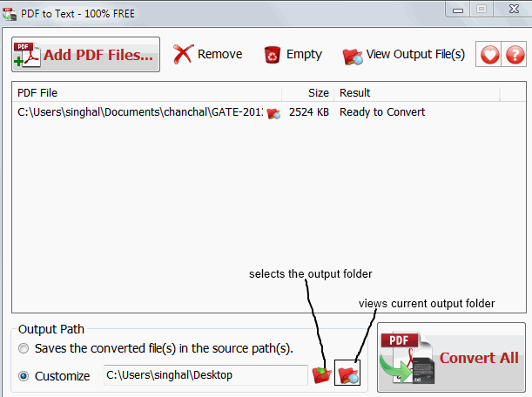Start conversion with Convert All button
The height and width of the screenshot is (397, 532).
pos(452,357)
